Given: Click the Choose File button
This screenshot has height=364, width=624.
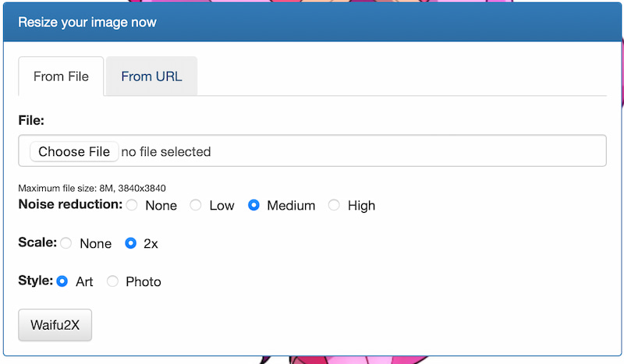Looking at the screenshot, I should pyautogui.click(x=74, y=151).
